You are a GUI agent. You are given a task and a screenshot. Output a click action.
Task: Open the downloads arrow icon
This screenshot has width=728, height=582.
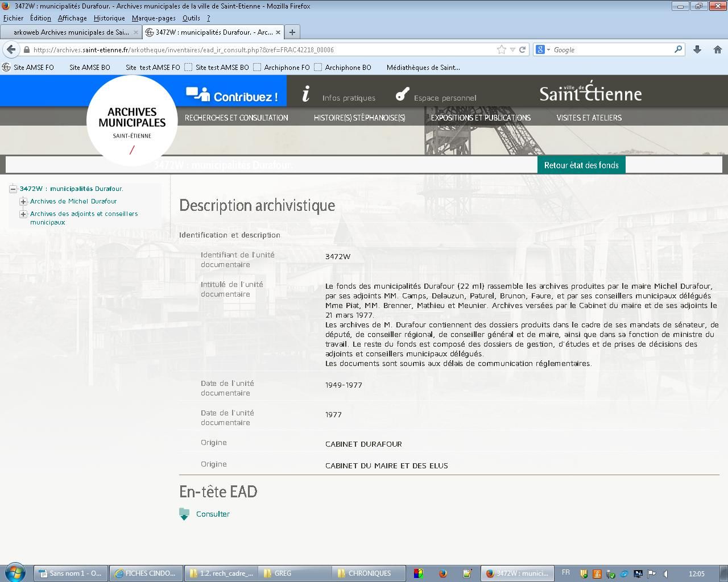(697, 49)
